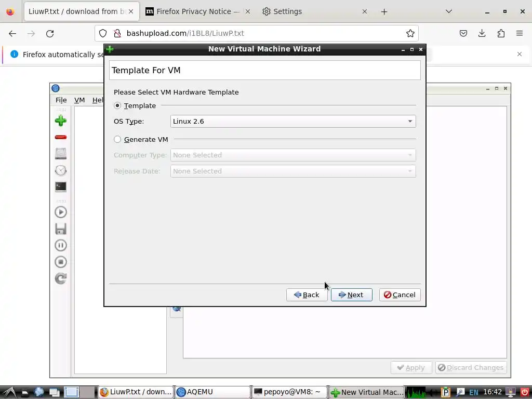The width and height of the screenshot is (532, 399).
Task: Open the Firefox extensions puzzle icon
Action: pos(501,33)
